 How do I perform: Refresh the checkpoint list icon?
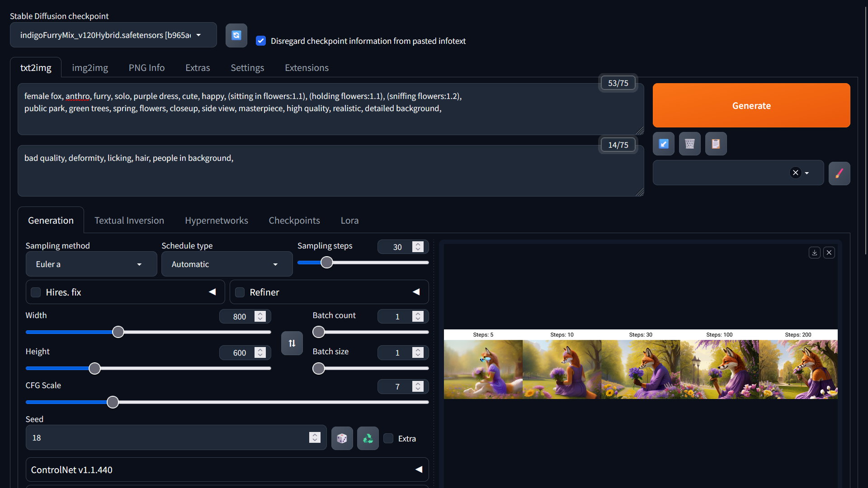pos(236,35)
